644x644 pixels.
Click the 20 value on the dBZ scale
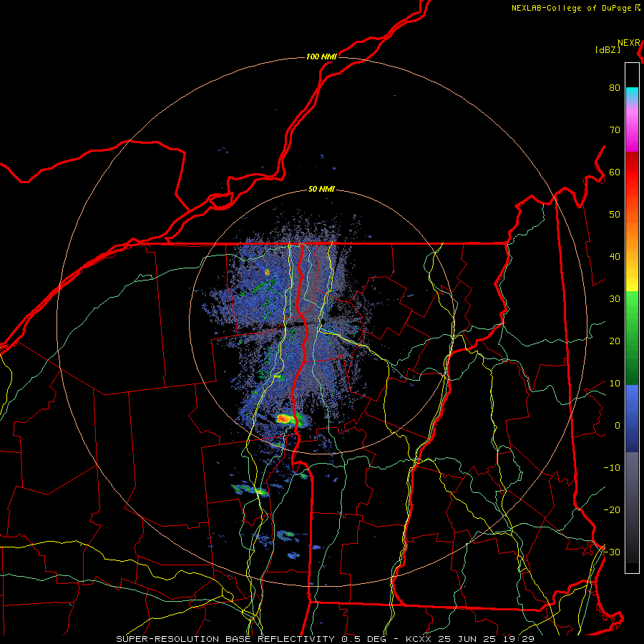tap(615, 341)
